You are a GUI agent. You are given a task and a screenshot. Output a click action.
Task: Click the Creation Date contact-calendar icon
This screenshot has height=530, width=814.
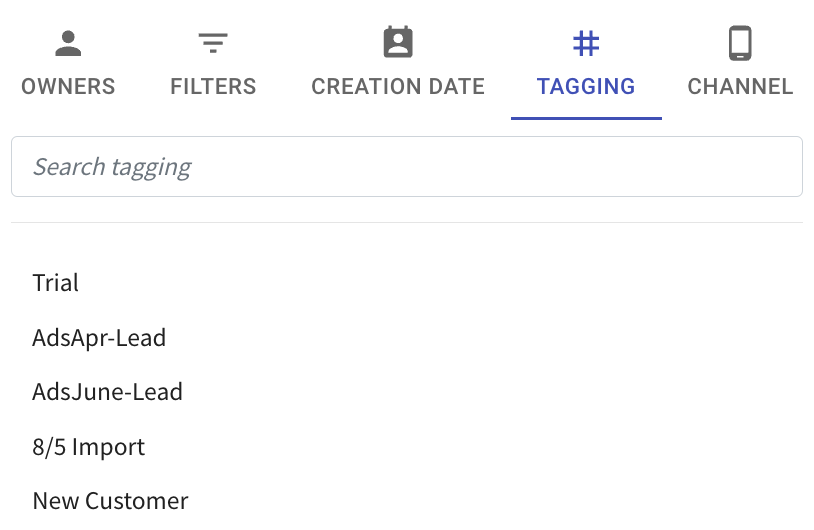pyautogui.click(x=398, y=42)
